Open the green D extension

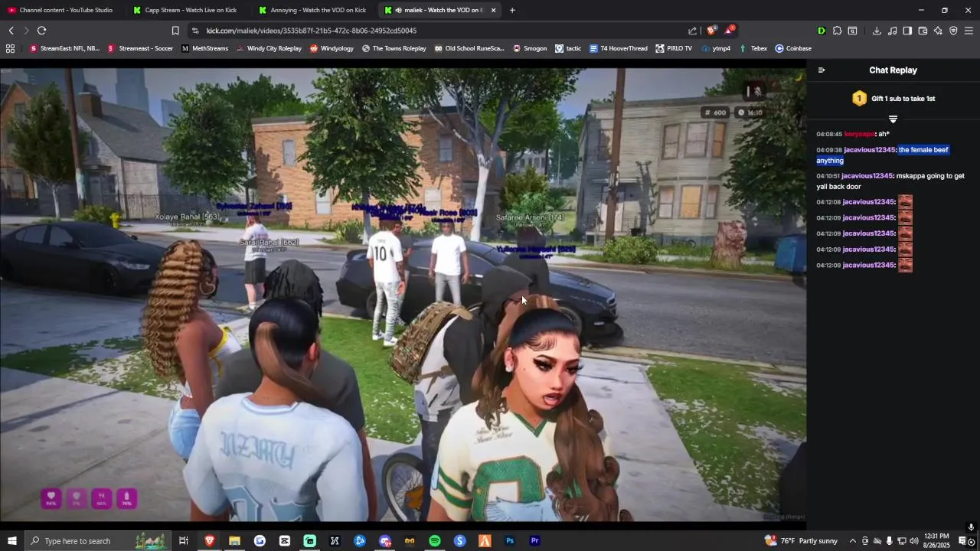(822, 31)
